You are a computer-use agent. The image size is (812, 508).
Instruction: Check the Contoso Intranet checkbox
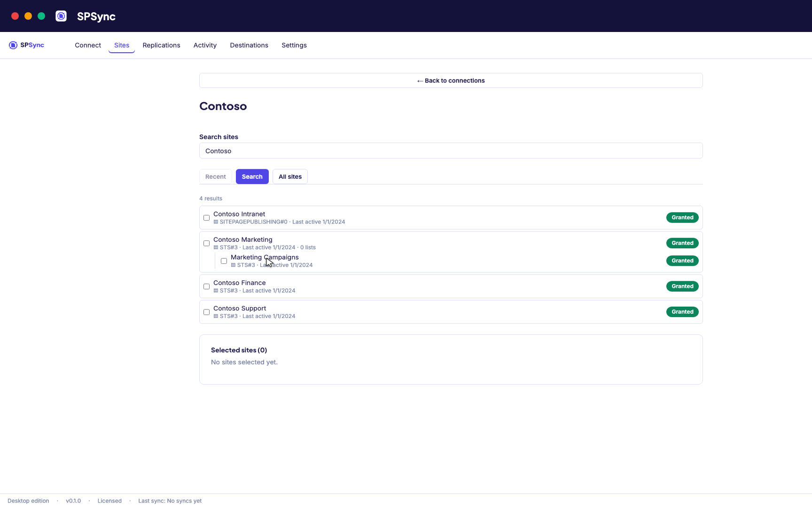[x=206, y=218]
